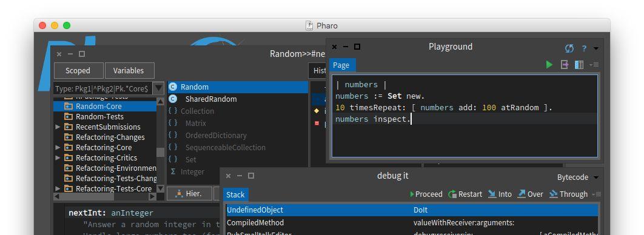The width and height of the screenshot is (644, 235).
Task: Open the Playground toolbar overflow menu icon
Action: (594, 65)
